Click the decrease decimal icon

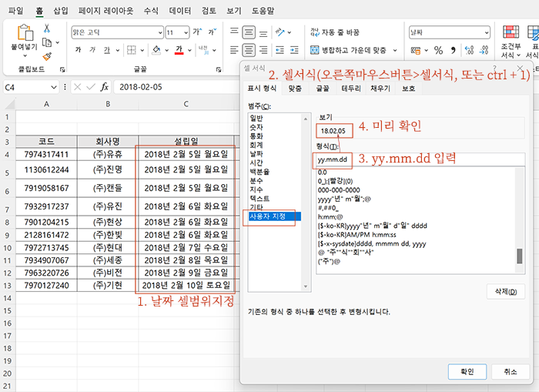pos(484,51)
